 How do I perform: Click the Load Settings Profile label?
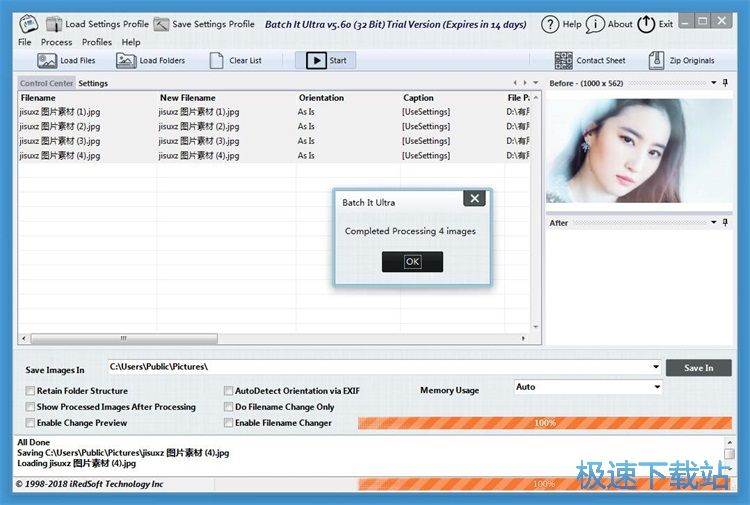click(107, 24)
